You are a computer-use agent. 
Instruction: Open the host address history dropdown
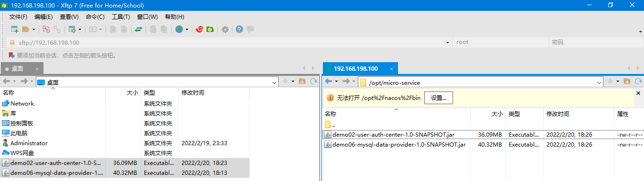coord(448,42)
